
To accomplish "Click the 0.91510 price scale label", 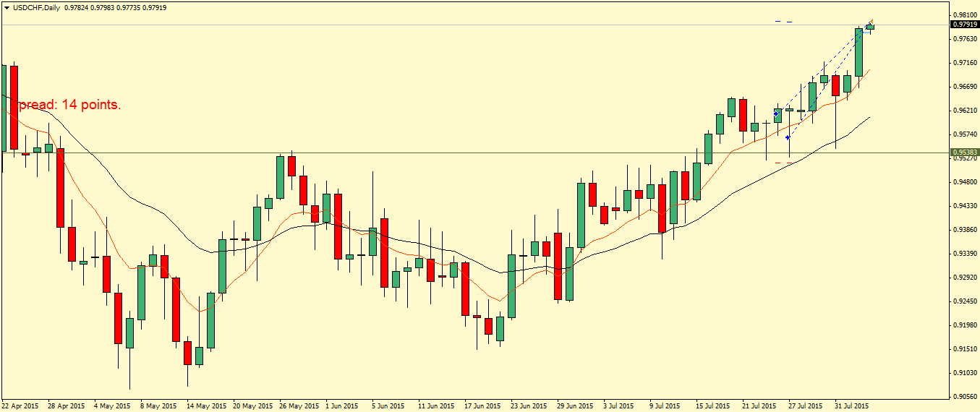I will coord(966,348).
